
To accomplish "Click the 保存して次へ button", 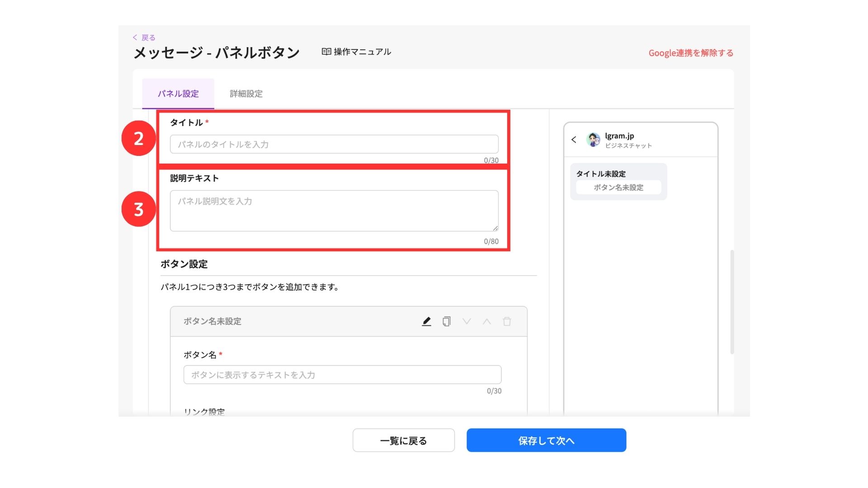I will click(546, 440).
